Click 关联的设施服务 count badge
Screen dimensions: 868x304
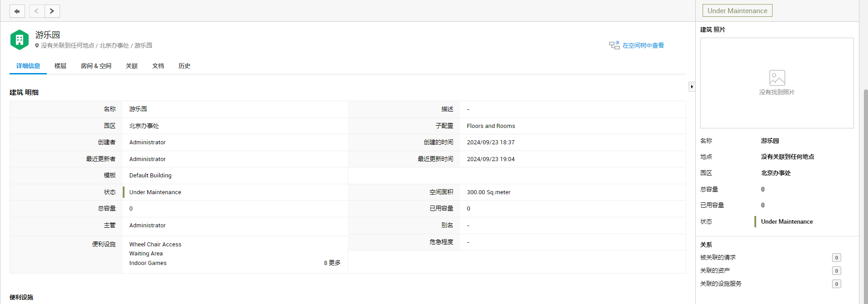tap(836, 284)
